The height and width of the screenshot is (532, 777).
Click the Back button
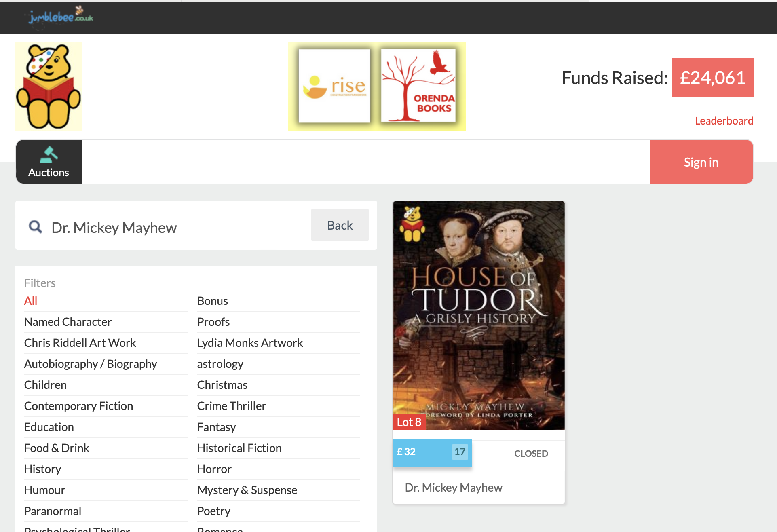[x=340, y=225]
